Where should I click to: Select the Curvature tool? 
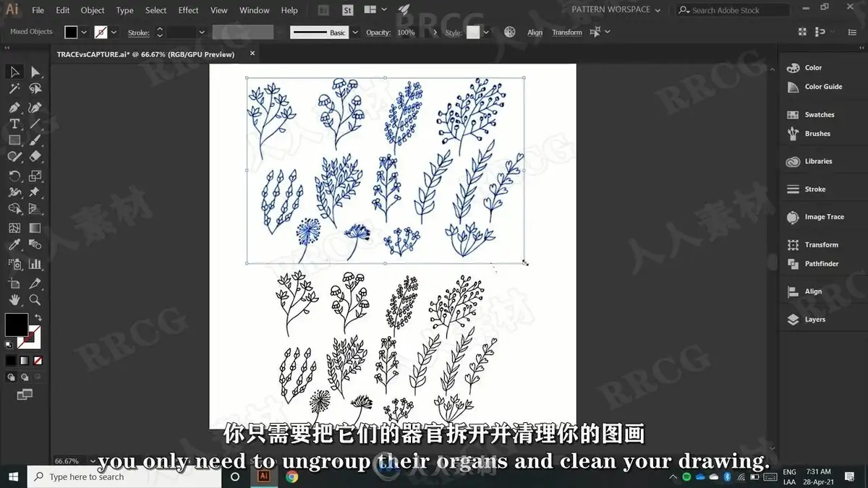click(x=35, y=107)
